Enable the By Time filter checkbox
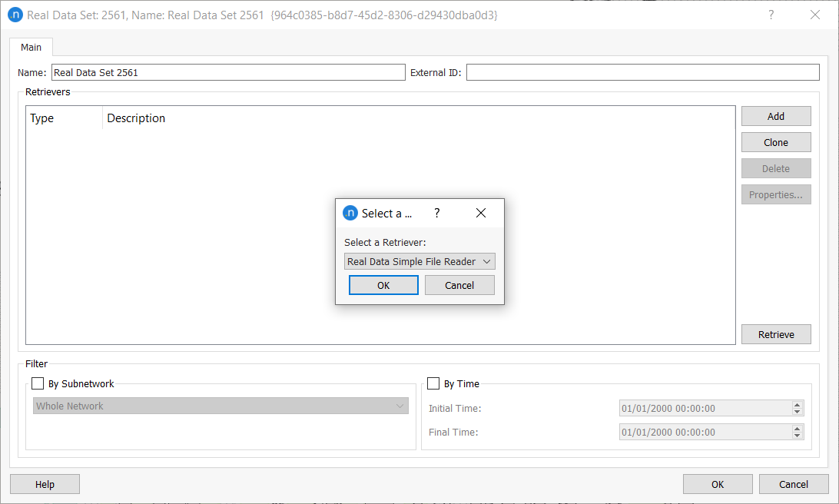 [x=433, y=383]
